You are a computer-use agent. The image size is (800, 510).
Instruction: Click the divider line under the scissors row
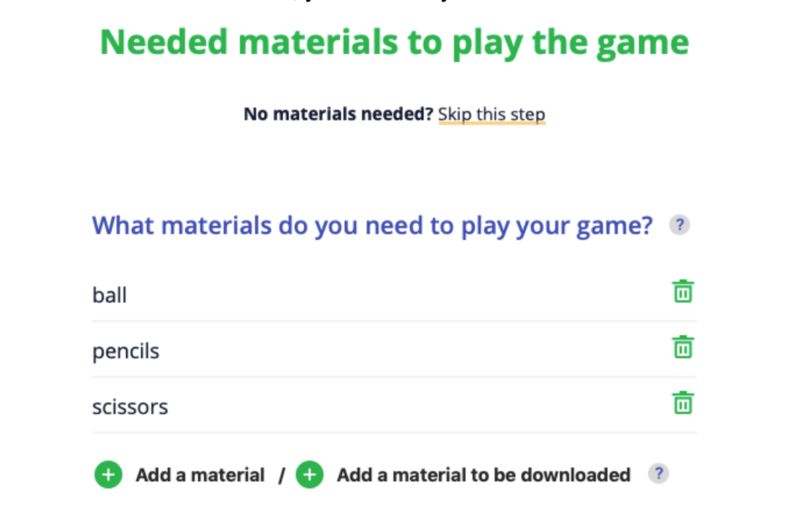(x=394, y=433)
